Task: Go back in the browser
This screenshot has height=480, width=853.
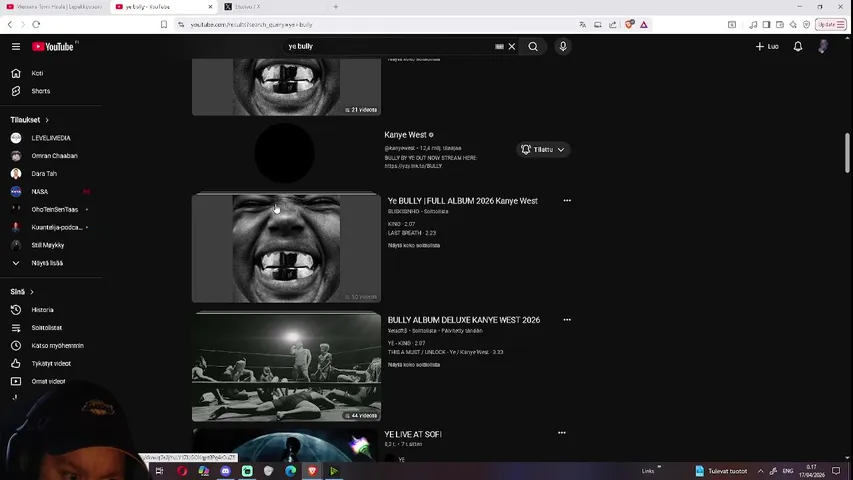Action: (10, 24)
